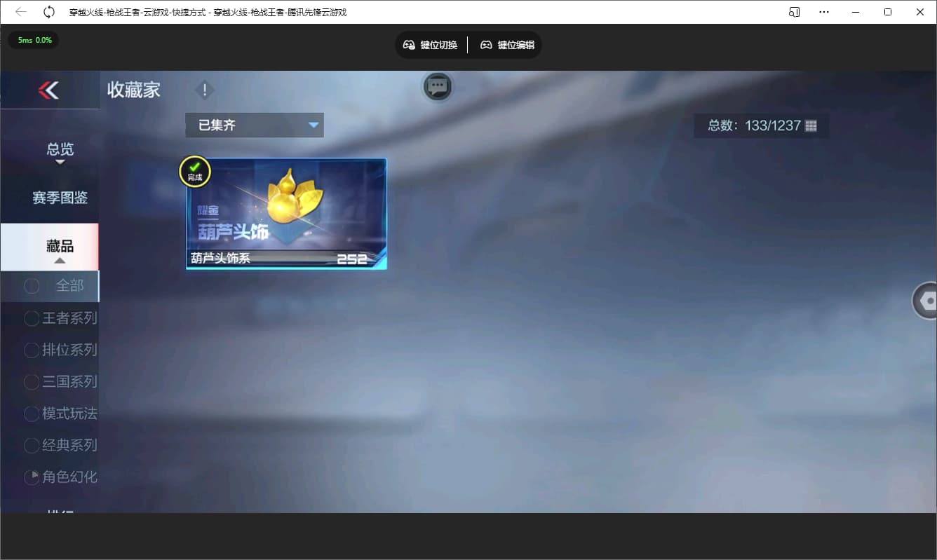This screenshot has height=560, width=937.
Task: Click the gamepad icon on 键位切换 button
Action: 409,44
